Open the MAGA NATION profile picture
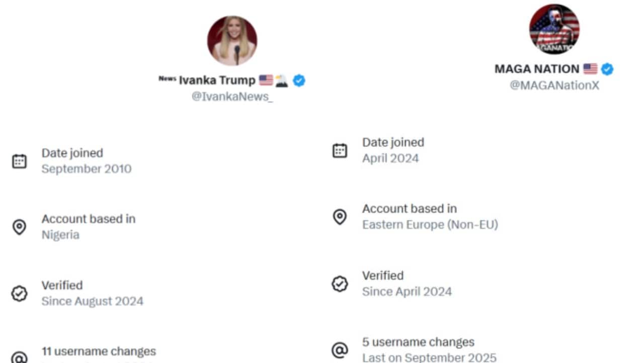Viewport: 644px width, 363px height. coord(554,29)
